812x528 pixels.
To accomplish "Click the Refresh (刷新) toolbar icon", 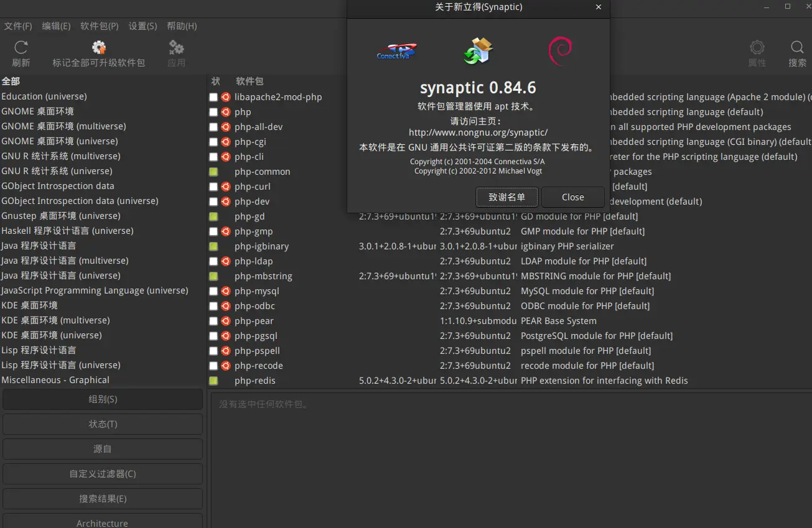I will click(x=21, y=48).
